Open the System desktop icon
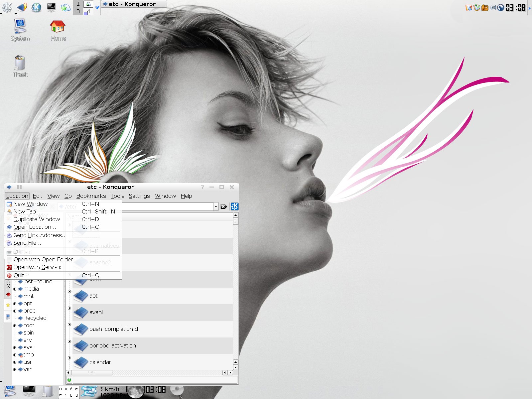Image resolution: width=532 pixels, height=399 pixels. (20, 30)
